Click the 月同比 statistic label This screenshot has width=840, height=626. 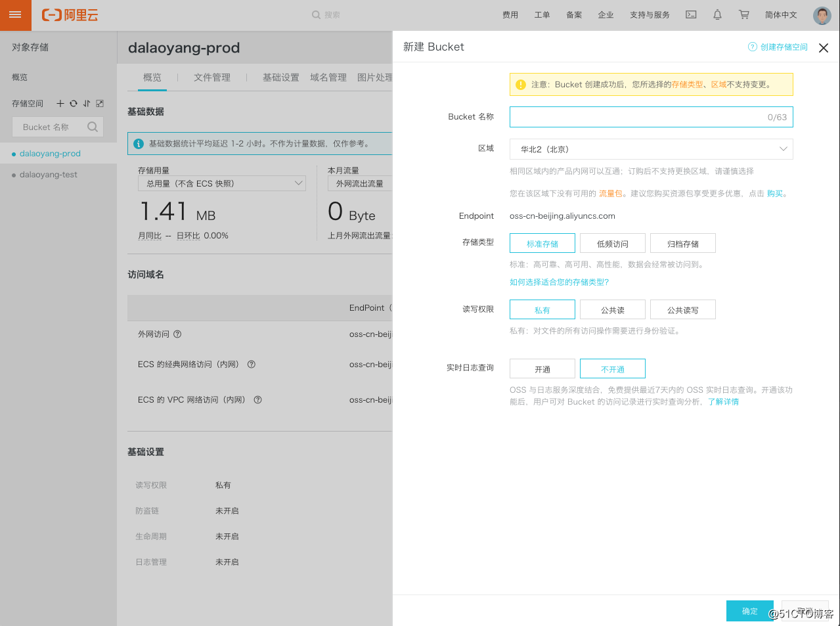pos(150,236)
